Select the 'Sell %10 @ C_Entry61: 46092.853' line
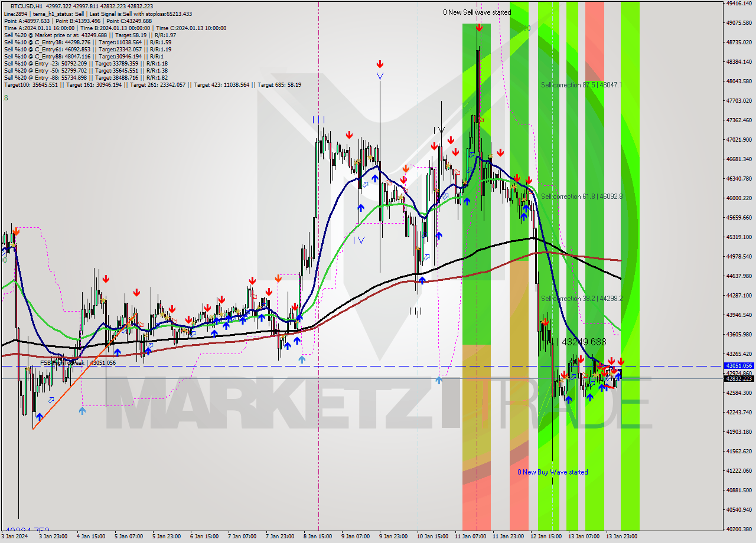The width and height of the screenshot is (756, 543). [x=87, y=49]
